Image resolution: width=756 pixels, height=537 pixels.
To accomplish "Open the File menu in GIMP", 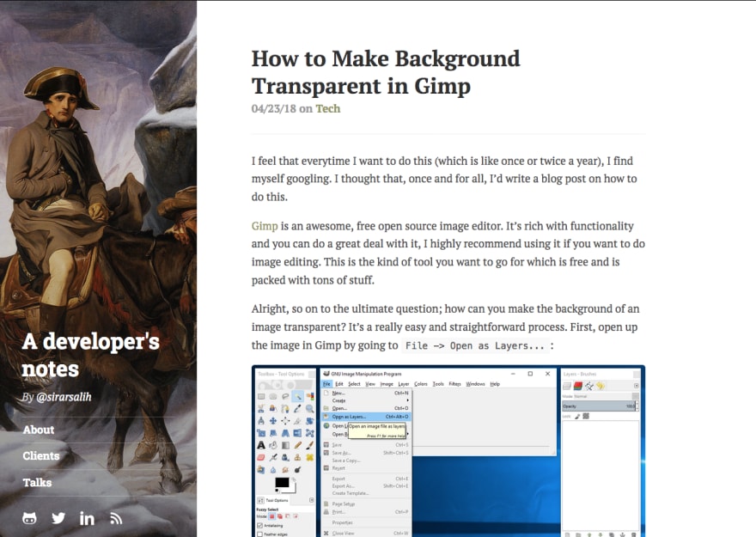I will [327, 384].
